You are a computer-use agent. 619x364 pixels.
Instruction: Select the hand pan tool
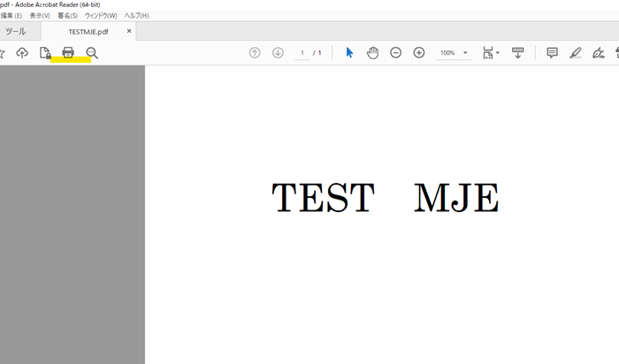click(x=372, y=53)
